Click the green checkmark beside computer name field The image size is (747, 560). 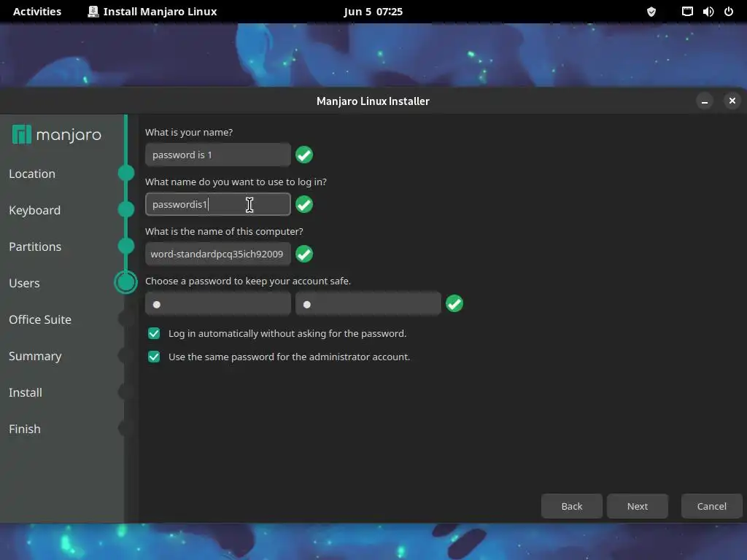click(304, 254)
